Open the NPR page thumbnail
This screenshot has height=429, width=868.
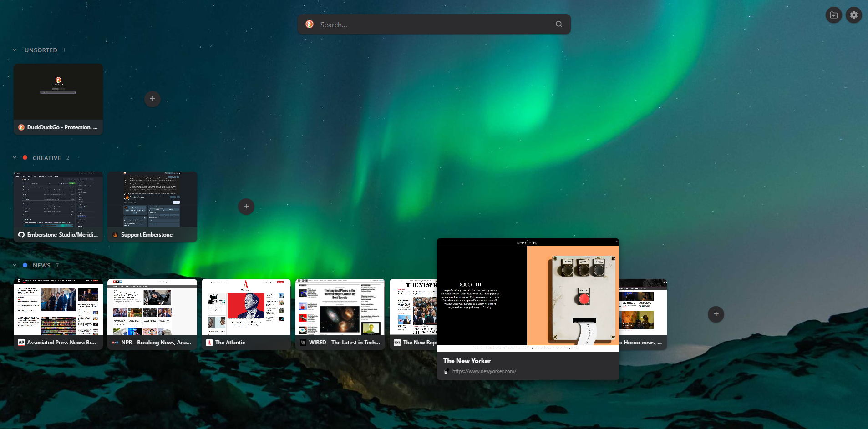pos(152,307)
